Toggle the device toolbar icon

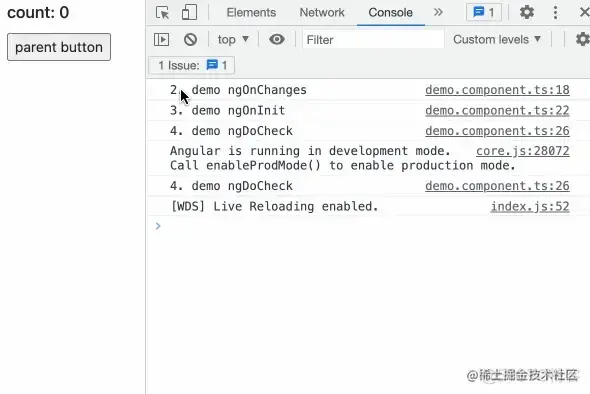click(189, 12)
